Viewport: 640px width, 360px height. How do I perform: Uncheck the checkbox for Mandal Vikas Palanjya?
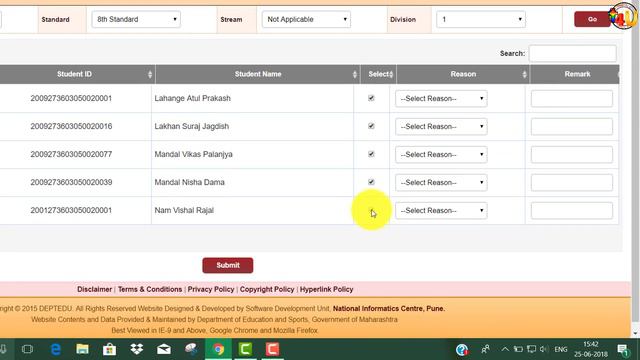tap(371, 154)
